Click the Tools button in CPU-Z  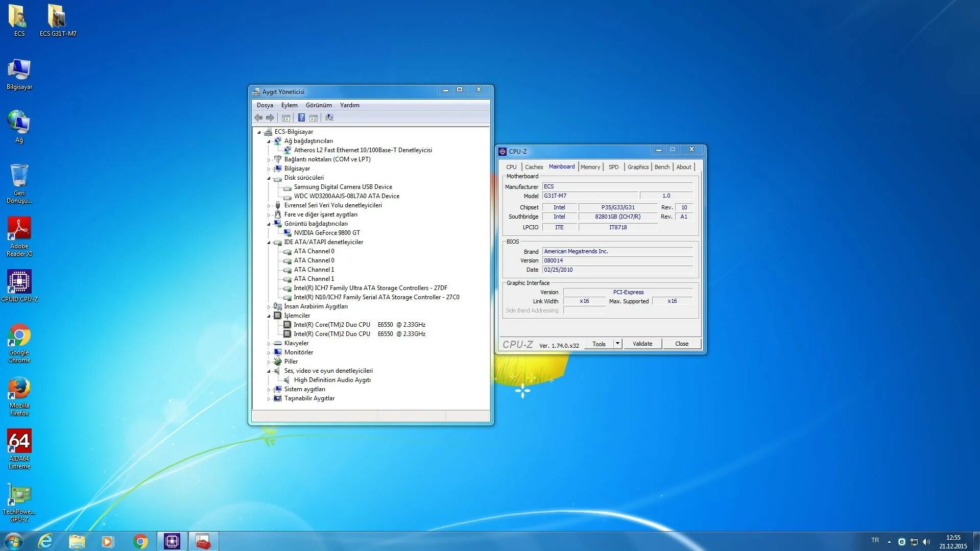pyautogui.click(x=599, y=344)
